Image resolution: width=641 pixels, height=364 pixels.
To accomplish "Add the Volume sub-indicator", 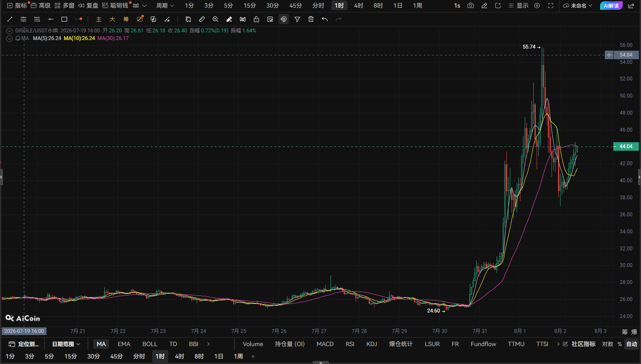I will [253, 344].
